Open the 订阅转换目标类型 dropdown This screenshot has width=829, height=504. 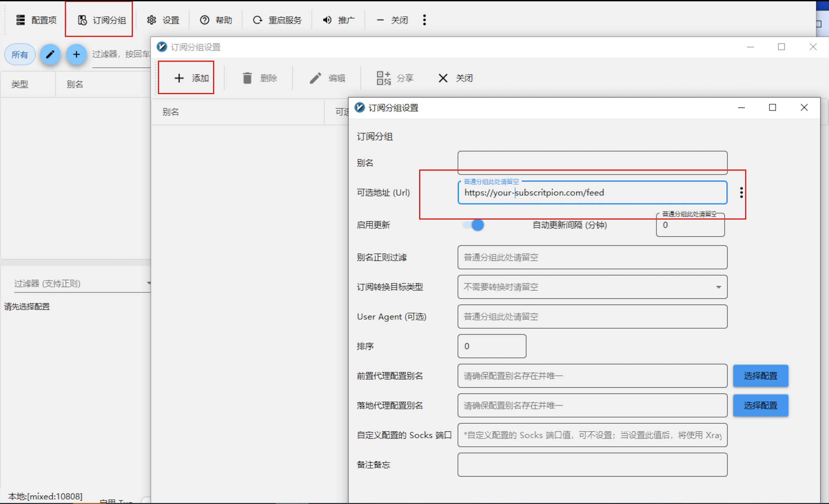click(719, 287)
